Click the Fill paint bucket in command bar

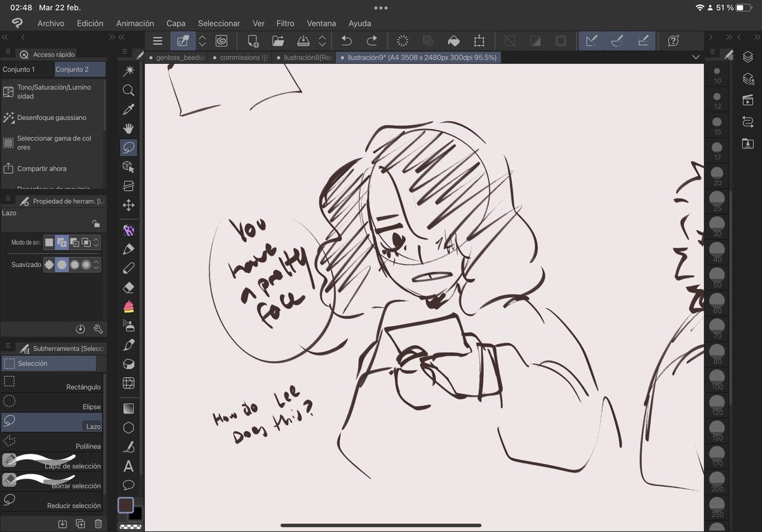pyautogui.click(x=453, y=41)
